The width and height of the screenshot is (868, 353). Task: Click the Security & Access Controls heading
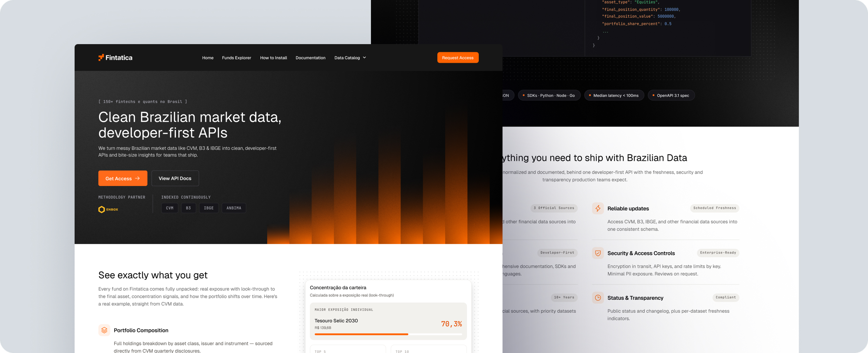point(641,253)
